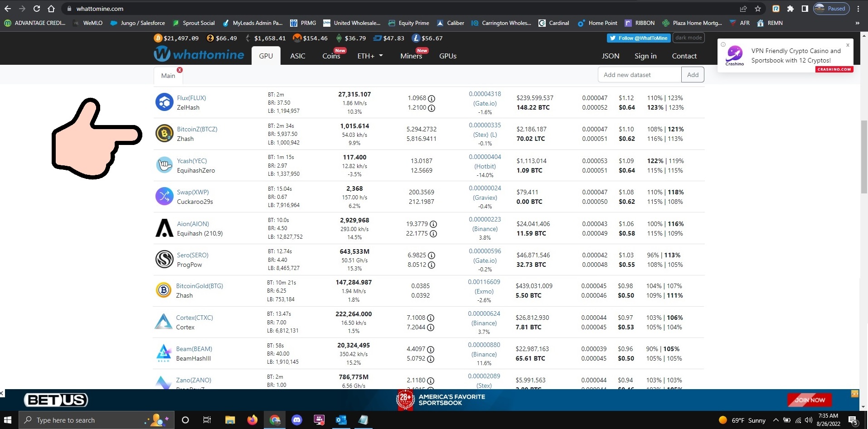The width and height of the screenshot is (868, 429).
Task: Open the BitcoinGold(BTG) coin link
Action: (199, 286)
